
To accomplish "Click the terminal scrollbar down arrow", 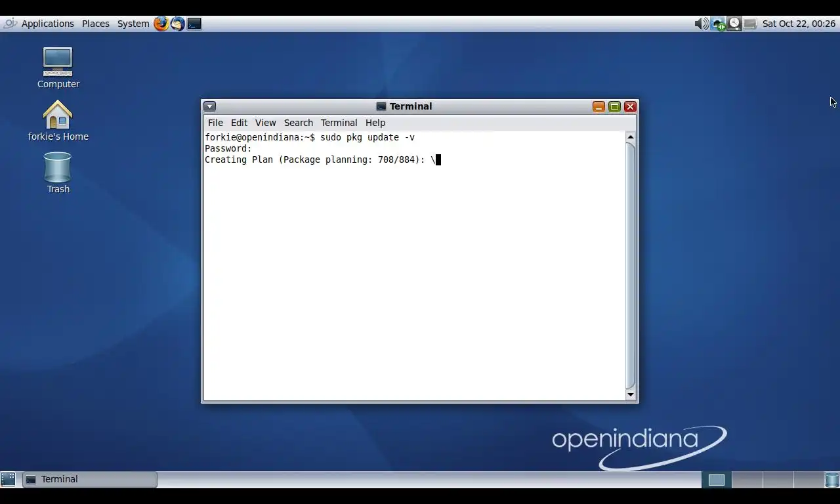I will click(x=631, y=394).
